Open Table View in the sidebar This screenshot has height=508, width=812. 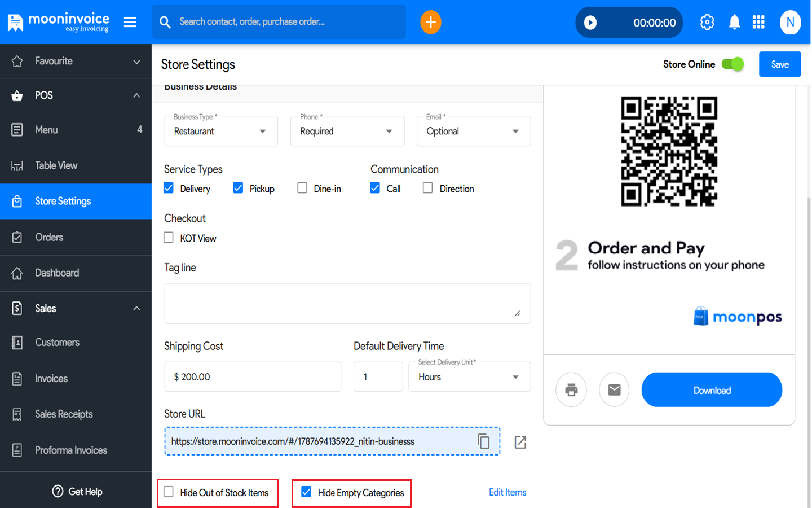pyautogui.click(x=76, y=165)
